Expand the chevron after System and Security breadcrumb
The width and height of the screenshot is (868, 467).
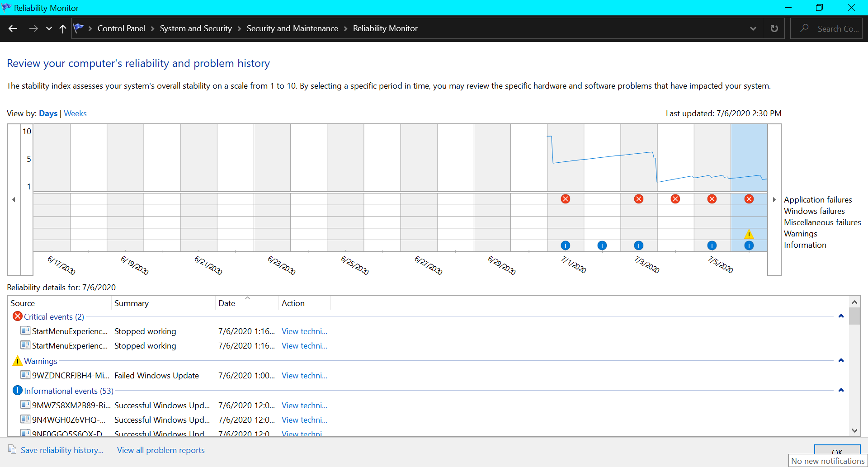pyautogui.click(x=239, y=28)
